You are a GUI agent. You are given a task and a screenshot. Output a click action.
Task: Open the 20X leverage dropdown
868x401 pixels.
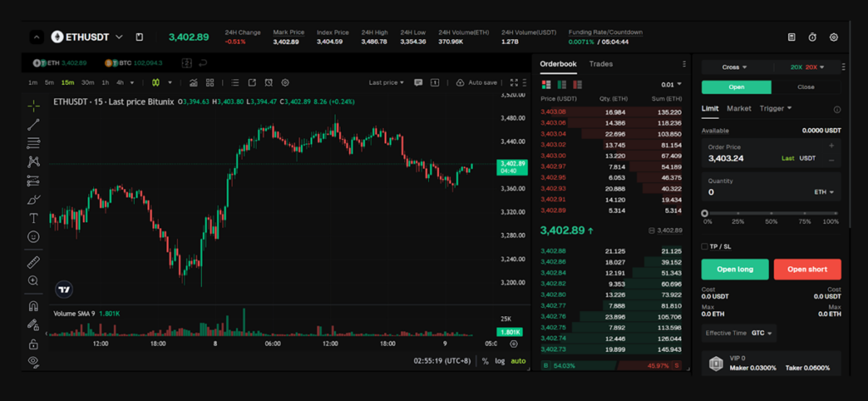coord(807,67)
